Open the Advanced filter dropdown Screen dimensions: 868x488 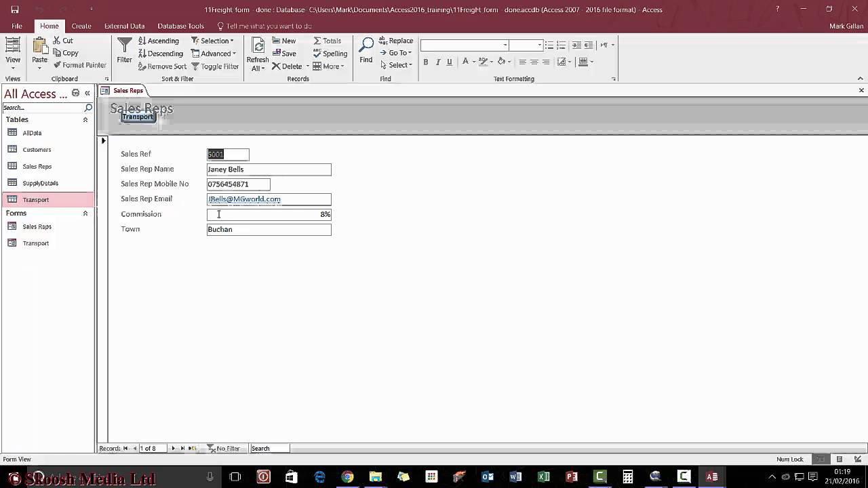214,54
